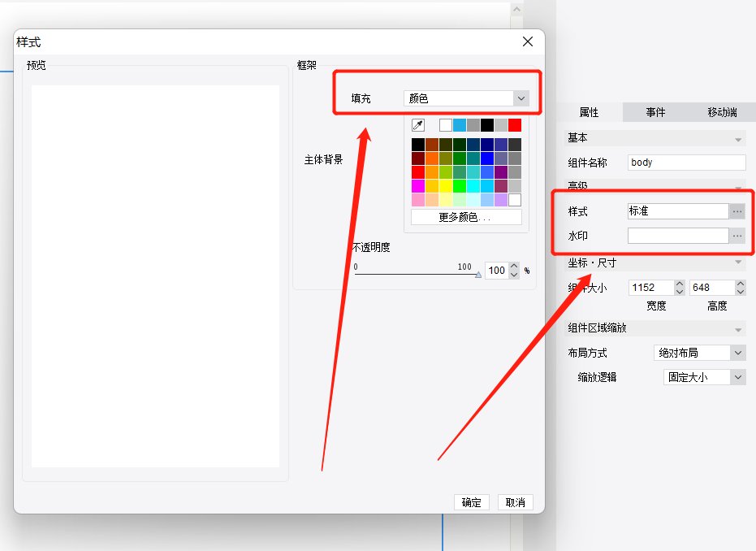The image size is (756, 551).
Task: Open the 水印 ellipsis editor button
Action: click(737, 236)
